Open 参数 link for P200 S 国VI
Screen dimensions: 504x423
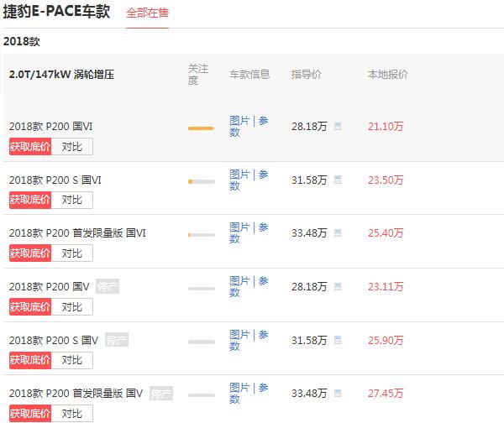[x=249, y=180]
